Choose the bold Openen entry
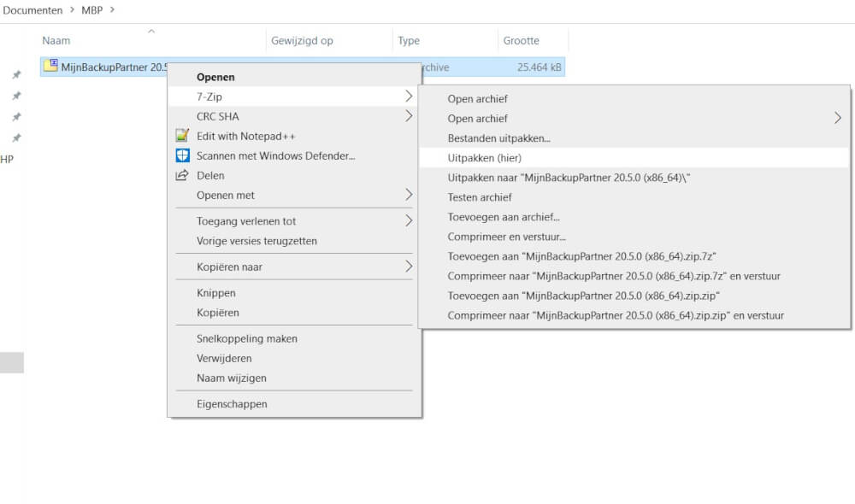 click(x=215, y=77)
